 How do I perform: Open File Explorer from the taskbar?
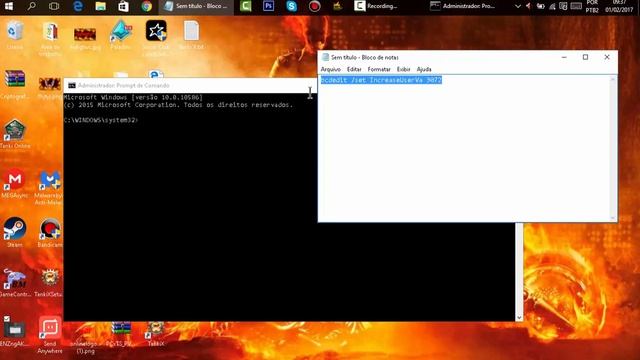[100, 6]
